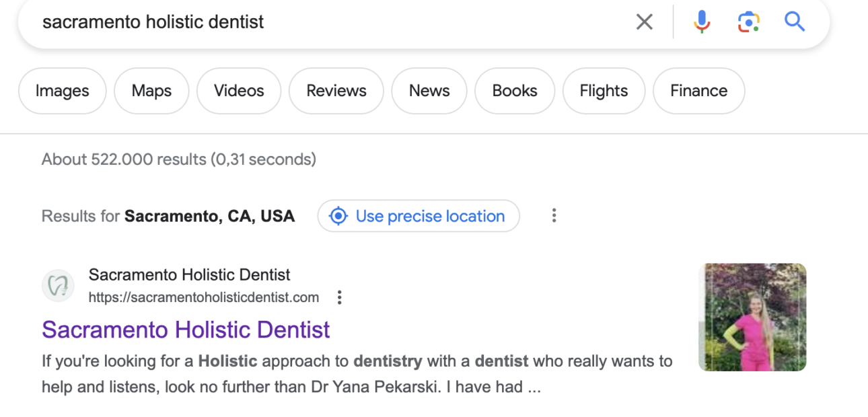Open Finance search tab
868x417 pixels.
[698, 91]
